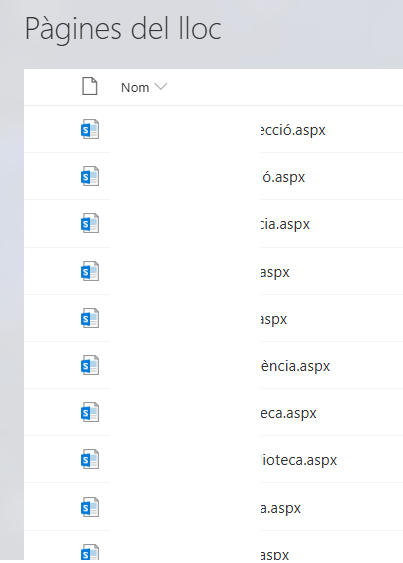Click the file type column header icon
Screen dimensions: 403x563
click(x=89, y=86)
